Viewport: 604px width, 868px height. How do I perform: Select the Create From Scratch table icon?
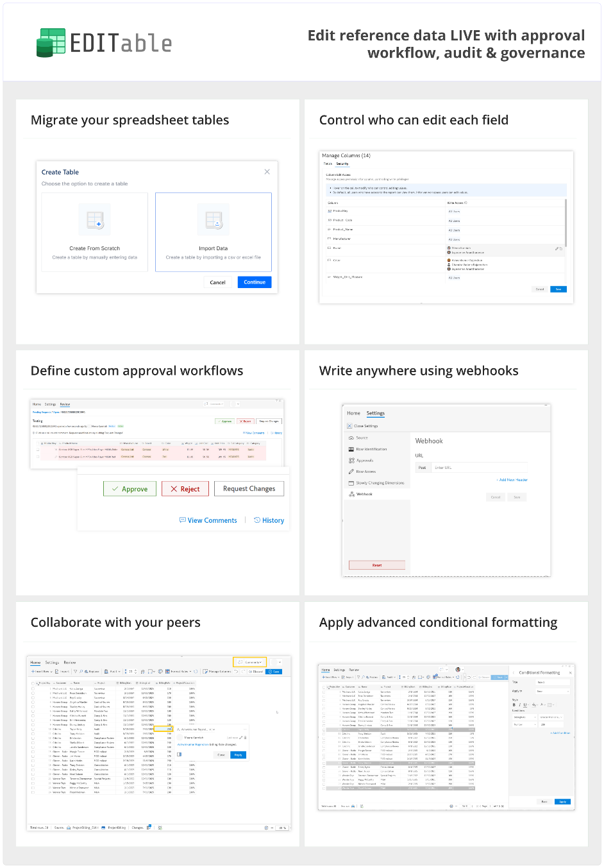tap(95, 220)
